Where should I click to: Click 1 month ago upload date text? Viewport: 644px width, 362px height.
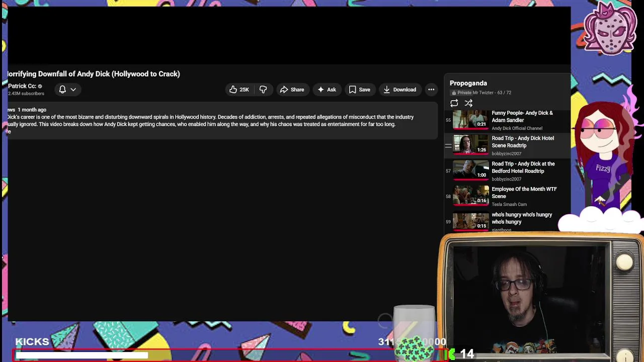[32, 110]
